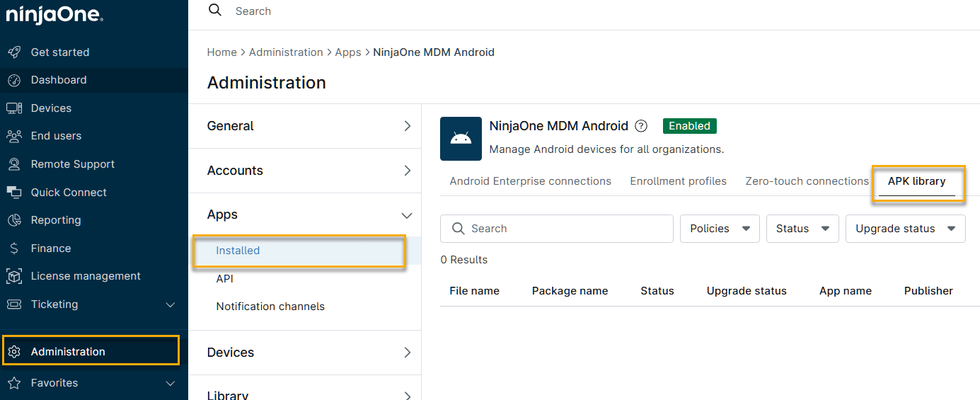Screen dimensions: 980x400
Task: Select the APK library tab
Action: click(x=917, y=181)
